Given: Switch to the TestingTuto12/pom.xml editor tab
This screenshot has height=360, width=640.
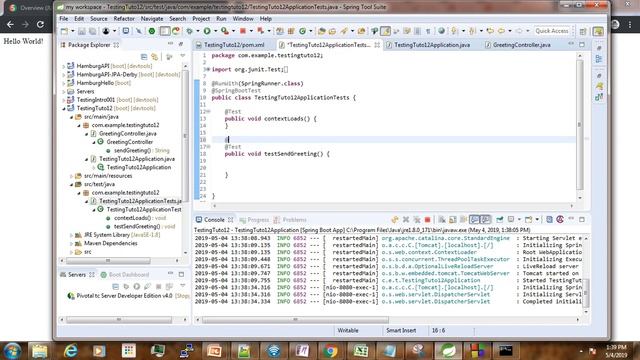Looking at the screenshot, I should tap(234, 45).
